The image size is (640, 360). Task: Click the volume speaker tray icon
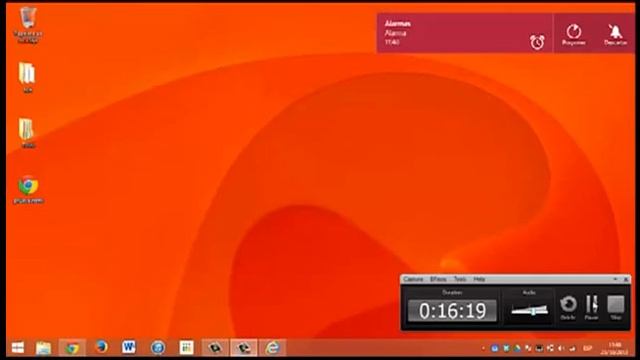click(561, 348)
